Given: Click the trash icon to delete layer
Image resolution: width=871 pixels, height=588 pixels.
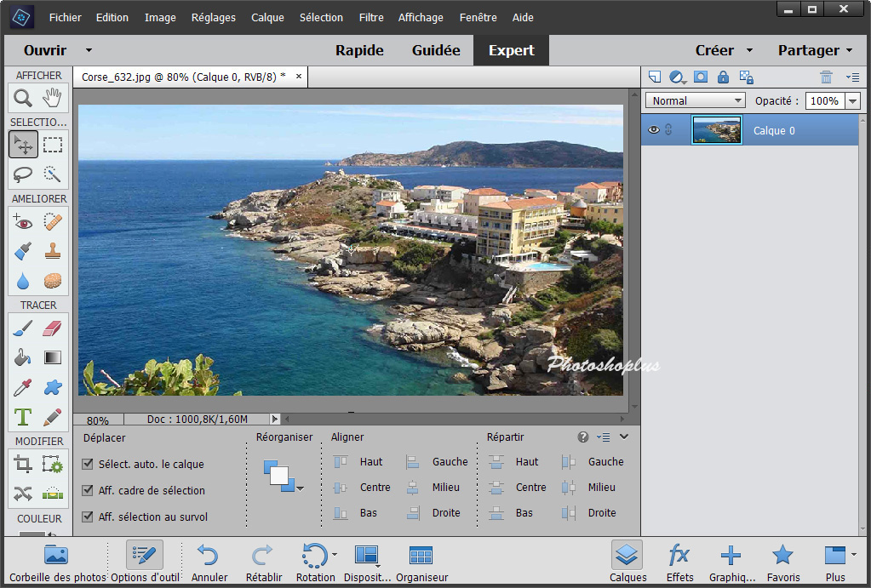Looking at the screenshot, I should point(825,77).
